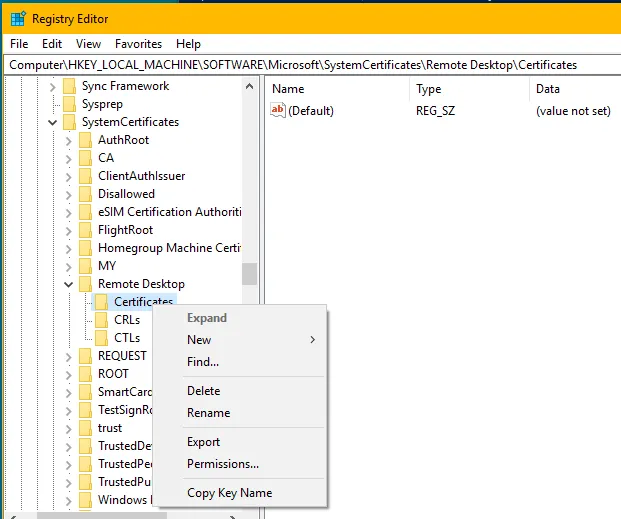Click the FlightRoot folder icon
The width and height of the screenshot is (621, 519).
85,230
